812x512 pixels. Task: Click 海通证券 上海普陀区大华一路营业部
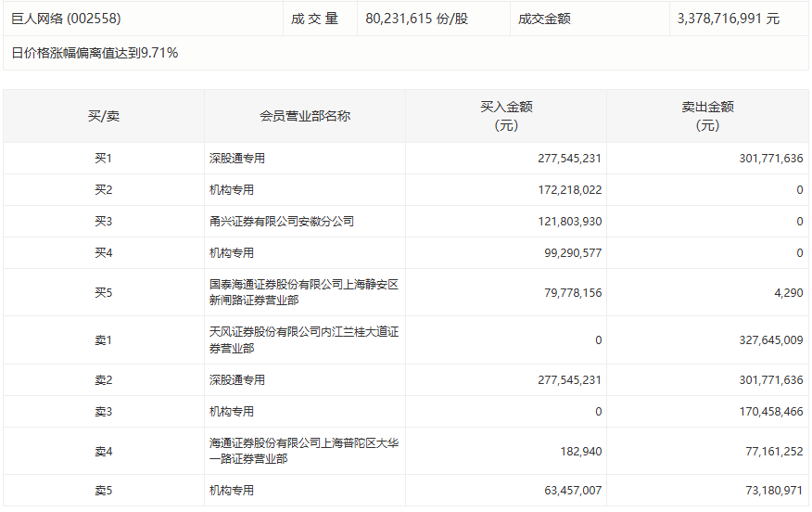304,451
